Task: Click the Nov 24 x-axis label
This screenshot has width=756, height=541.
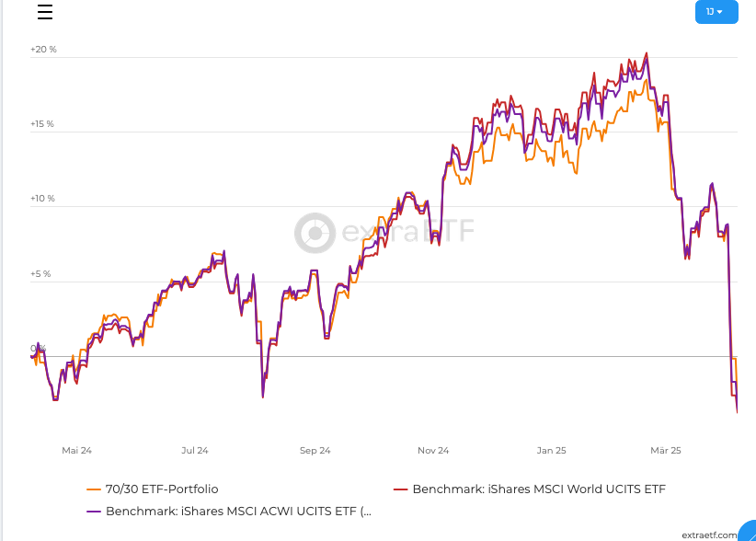Action: [433, 451]
